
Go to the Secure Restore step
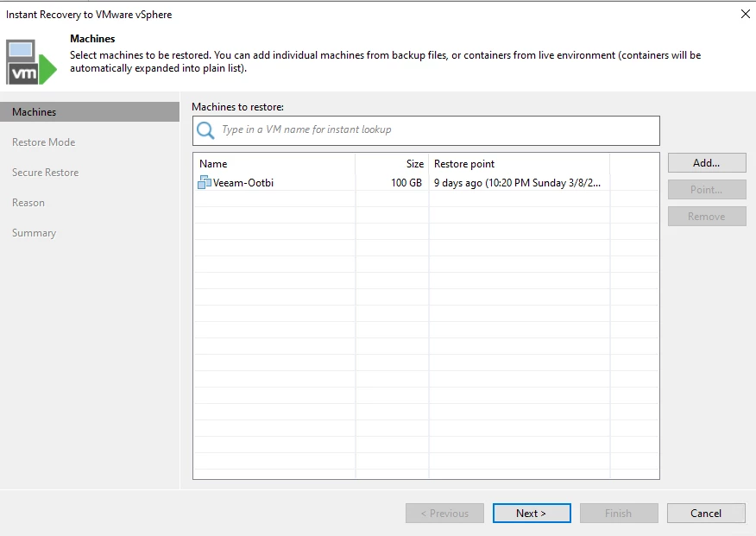[46, 173]
